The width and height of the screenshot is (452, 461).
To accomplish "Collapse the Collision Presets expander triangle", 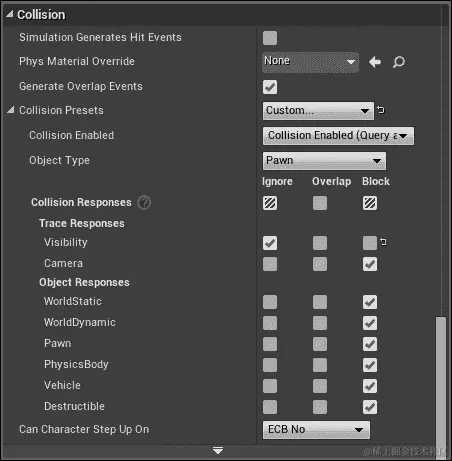I will click(x=11, y=110).
